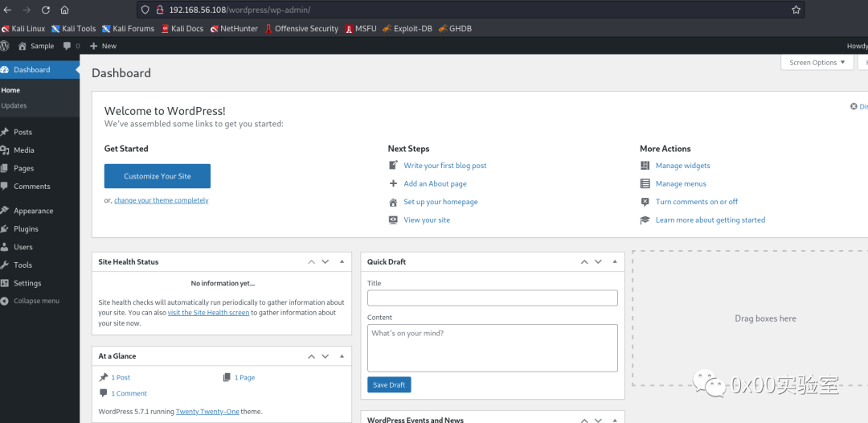
Task: Bookmark this page with star icon
Action: tap(796, 10)
